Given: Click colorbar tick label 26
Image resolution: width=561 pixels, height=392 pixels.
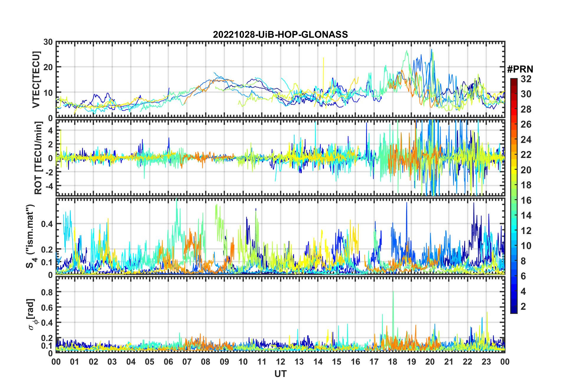Looking at the screenshot, I should tap(526, 124).
